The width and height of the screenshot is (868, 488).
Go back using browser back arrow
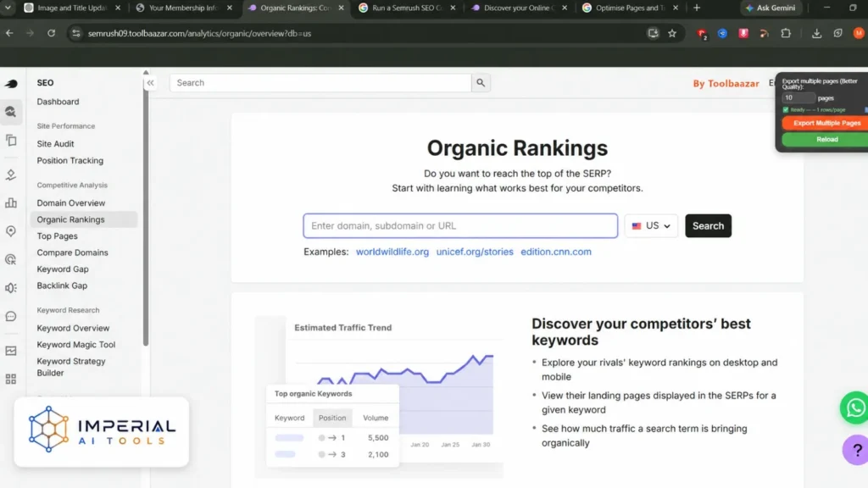(x=9, y=33)
